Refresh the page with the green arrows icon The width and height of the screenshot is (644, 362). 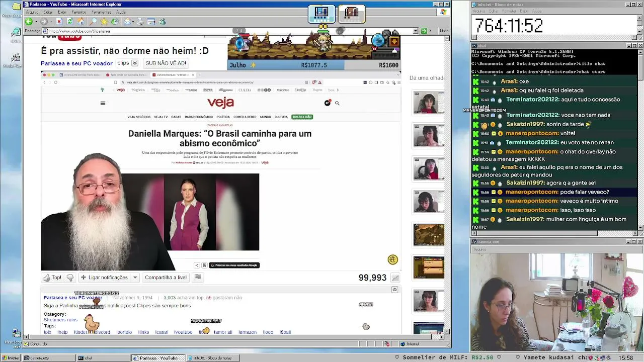(x=70, y=22)
